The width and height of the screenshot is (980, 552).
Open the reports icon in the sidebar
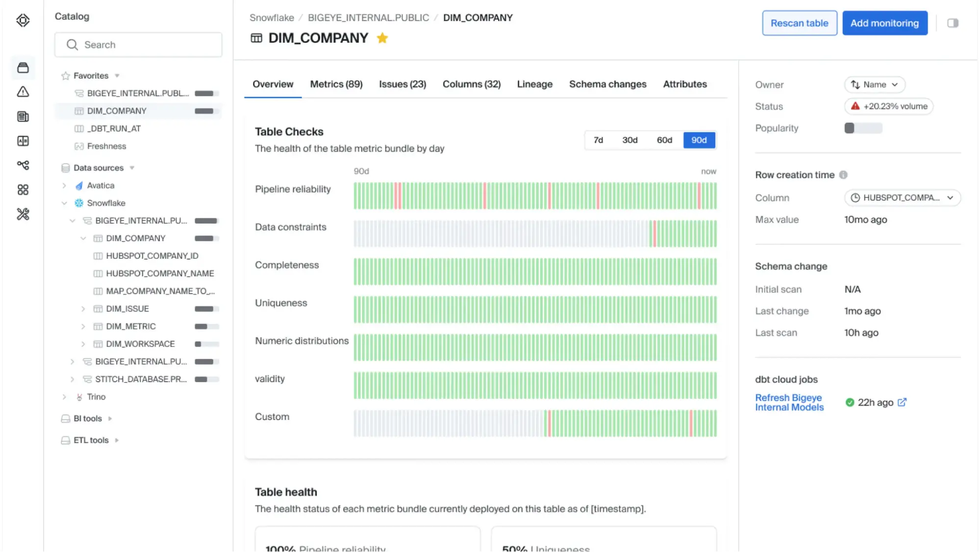pyautogui.click(x=23, y=116)
